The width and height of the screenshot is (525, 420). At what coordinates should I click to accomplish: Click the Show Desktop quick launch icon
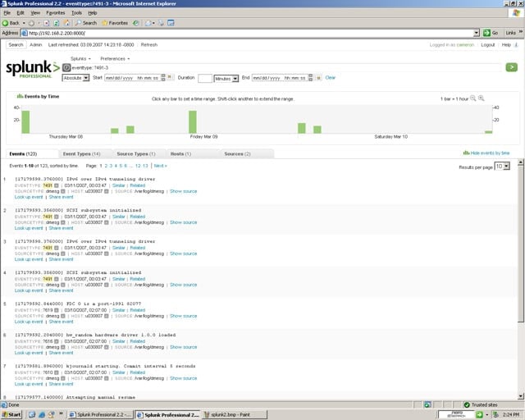(x=32, y=414)
